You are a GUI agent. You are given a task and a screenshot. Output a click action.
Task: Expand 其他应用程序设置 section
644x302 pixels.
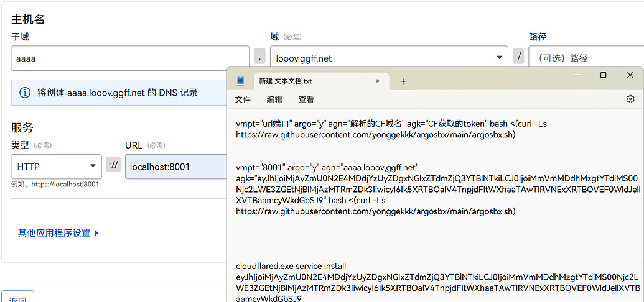[58, 233]
